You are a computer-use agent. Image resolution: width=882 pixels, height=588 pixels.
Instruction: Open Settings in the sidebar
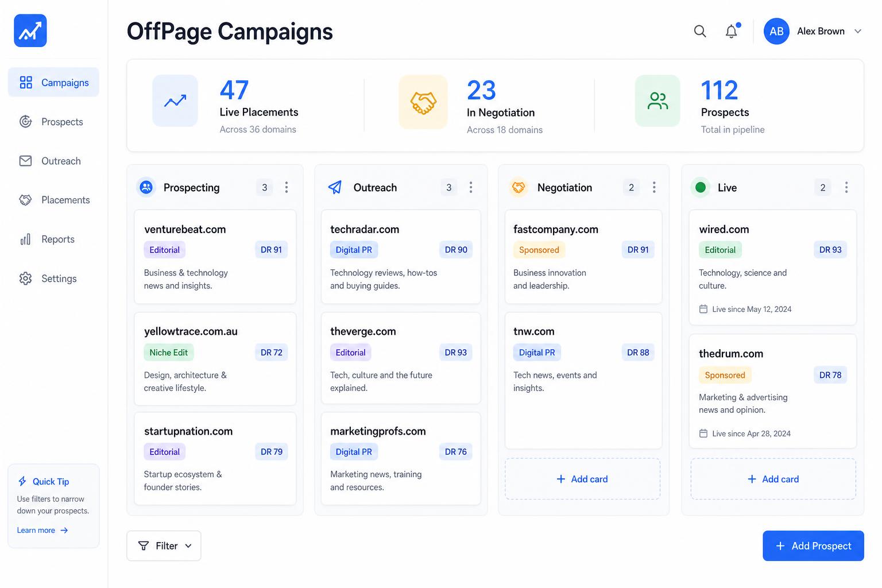tap(53, 278)
